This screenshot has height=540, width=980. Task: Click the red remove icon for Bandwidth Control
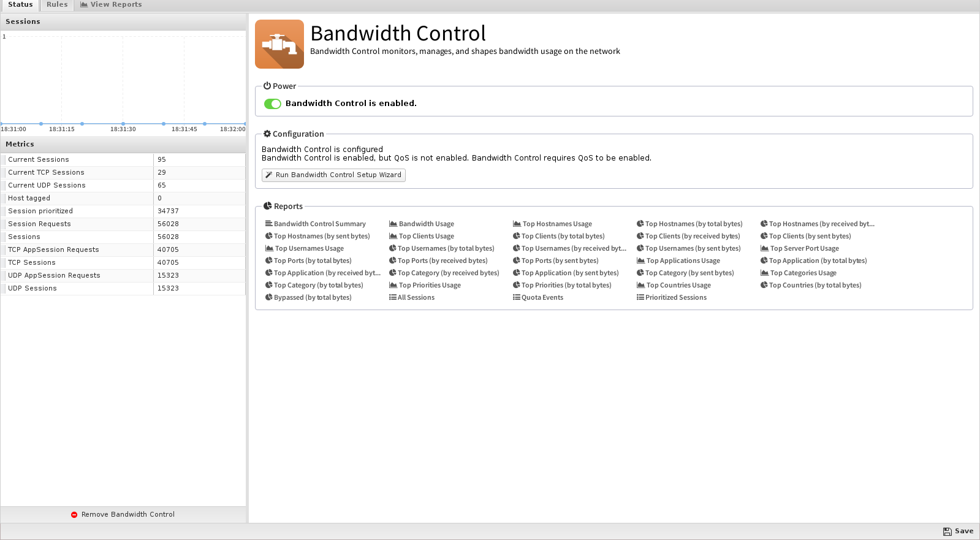[74, 515]
